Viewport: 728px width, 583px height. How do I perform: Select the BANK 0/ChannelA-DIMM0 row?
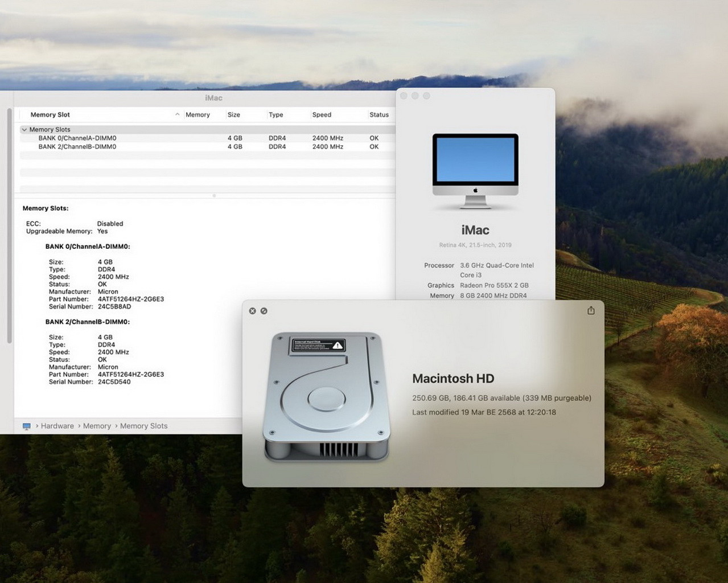[208, 138]
